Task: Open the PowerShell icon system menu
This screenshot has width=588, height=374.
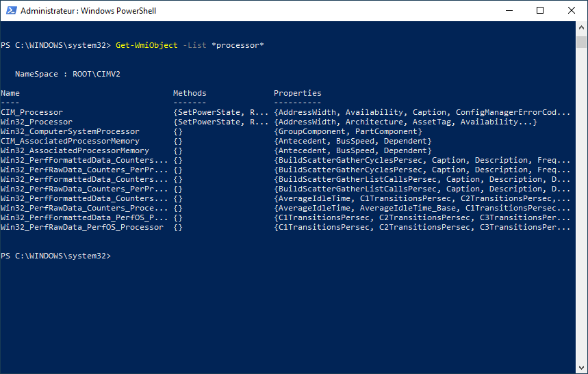Action: coord(11,10)
